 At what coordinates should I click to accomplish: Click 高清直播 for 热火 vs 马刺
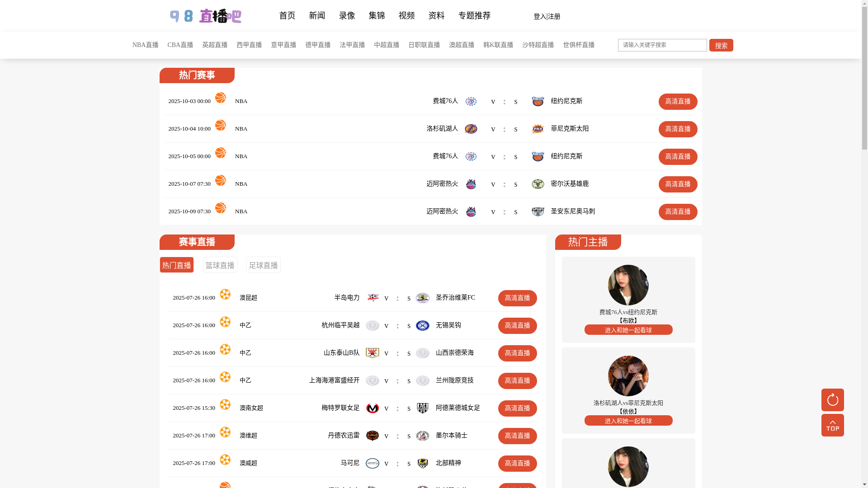678,212
